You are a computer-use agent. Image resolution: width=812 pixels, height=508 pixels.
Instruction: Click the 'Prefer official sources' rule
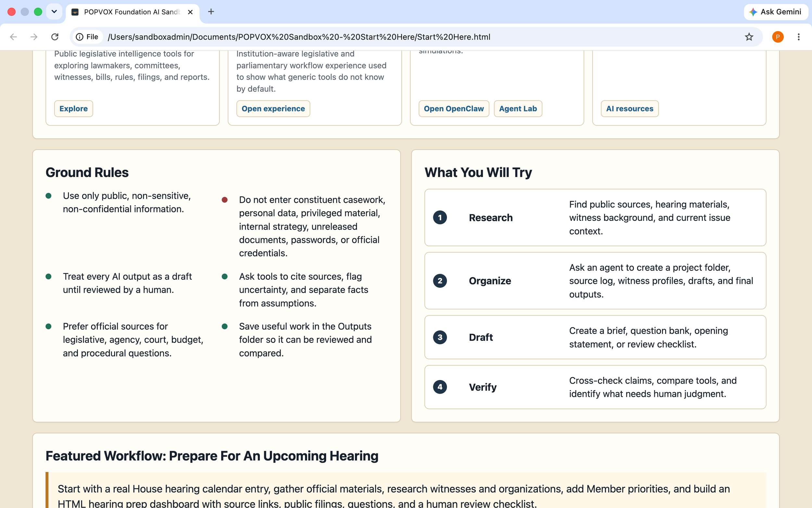click(x=133, y=339)
